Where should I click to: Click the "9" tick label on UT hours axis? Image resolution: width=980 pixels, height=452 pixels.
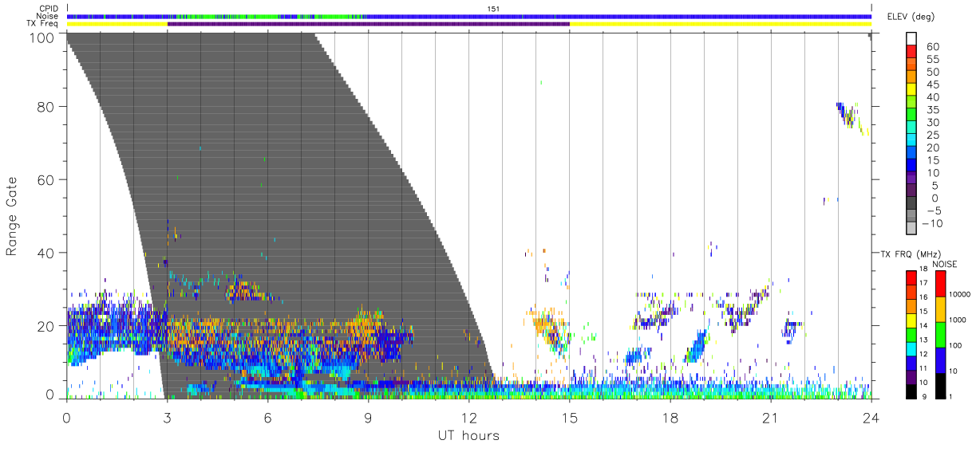[368, 417]
